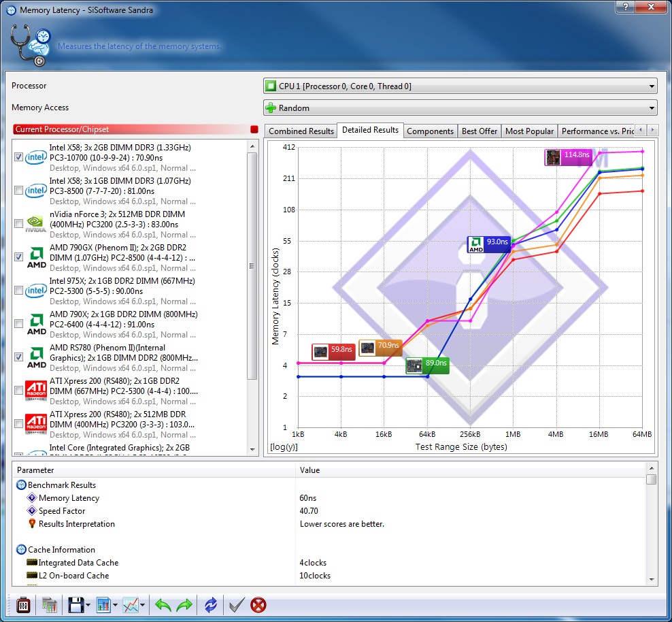Image resolution: width=672 pixels, height=622 pixels.
Task: Open the Processor CPU 1 dropdown
Action: (x=460, y=86)
